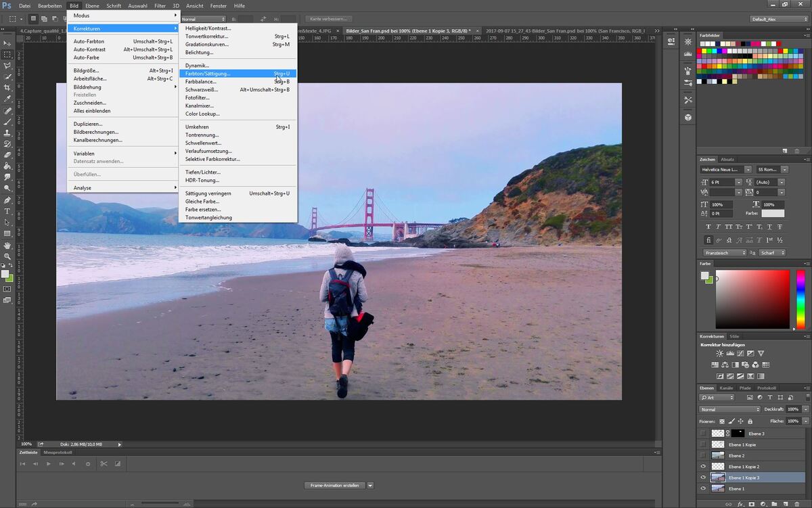
Task: Delete layer via trash icon
Action: [797, 504]
